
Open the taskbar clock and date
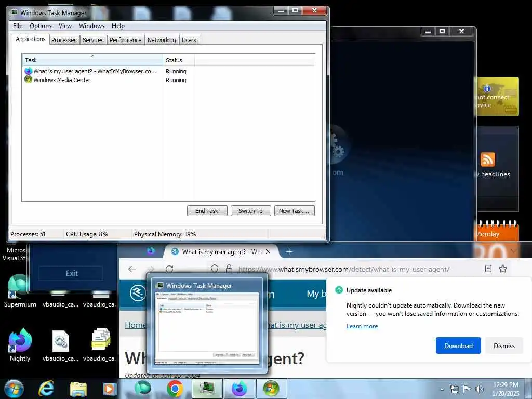[x=506, y=389]
